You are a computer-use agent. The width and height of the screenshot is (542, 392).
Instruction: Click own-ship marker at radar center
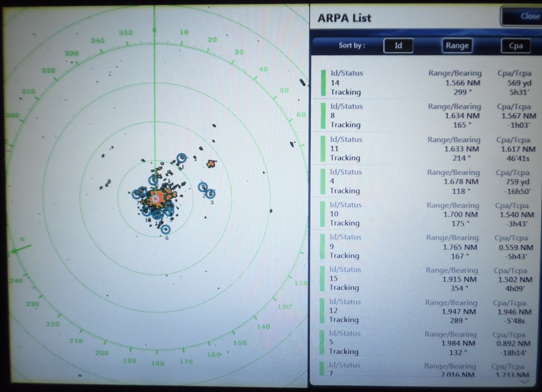(x=156, y=199)
